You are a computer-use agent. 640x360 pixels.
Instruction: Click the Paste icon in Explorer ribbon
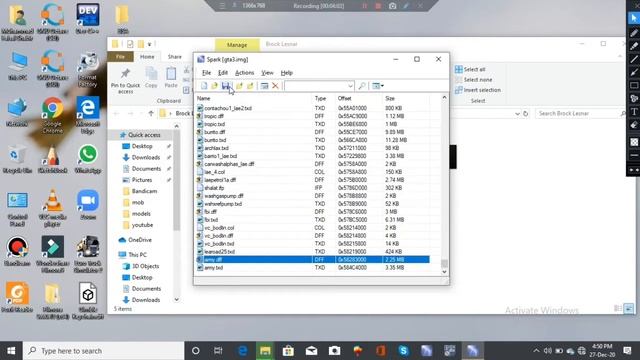click(171, 78)
